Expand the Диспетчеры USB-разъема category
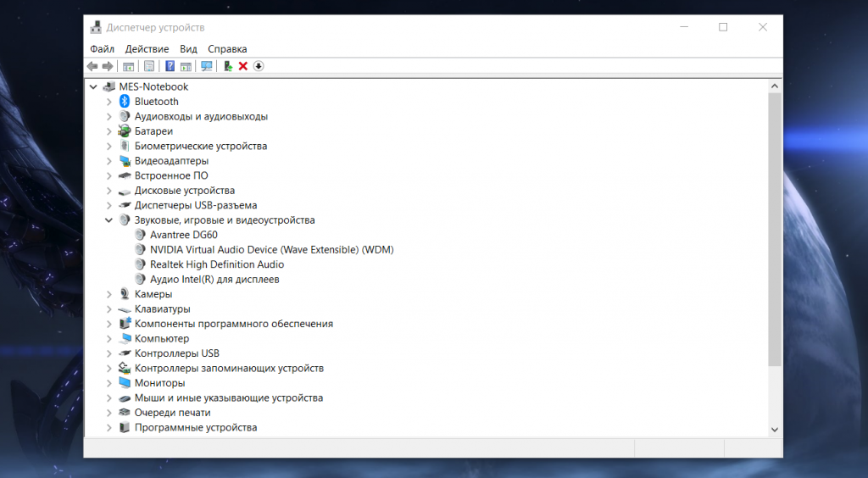The image size is (868, 478). click(109, 205)
